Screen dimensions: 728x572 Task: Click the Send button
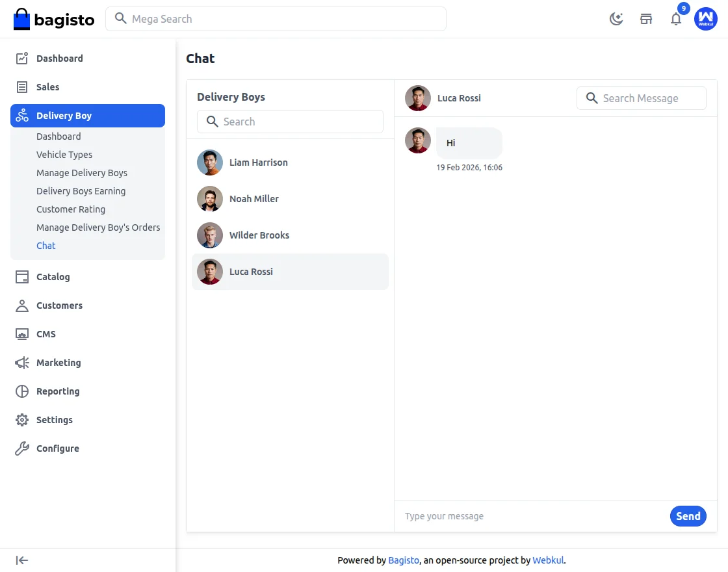[x=688, y=515]
